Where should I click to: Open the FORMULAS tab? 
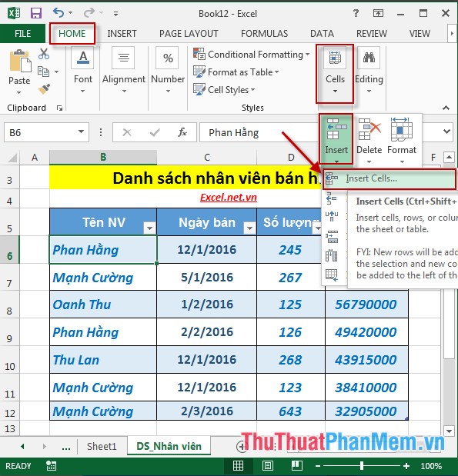[x=264, y=33]
